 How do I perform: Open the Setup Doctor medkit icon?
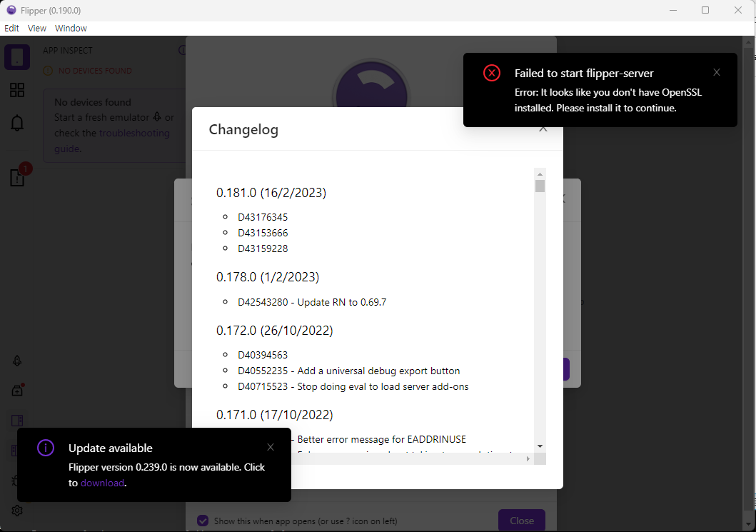tap(17, 390)
